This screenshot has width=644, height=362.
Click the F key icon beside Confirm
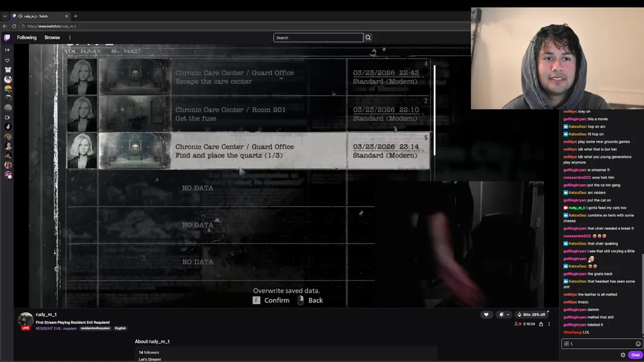(x=256, y=300)
